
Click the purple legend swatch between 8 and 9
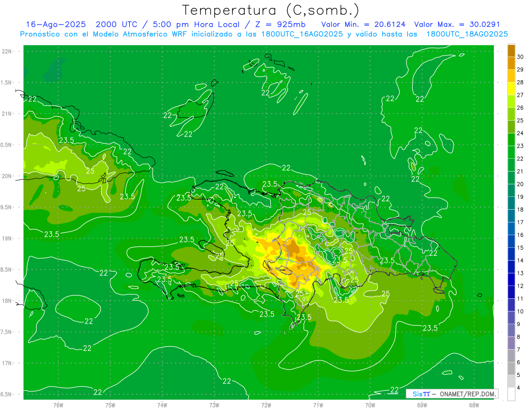(x=511, y=330)
